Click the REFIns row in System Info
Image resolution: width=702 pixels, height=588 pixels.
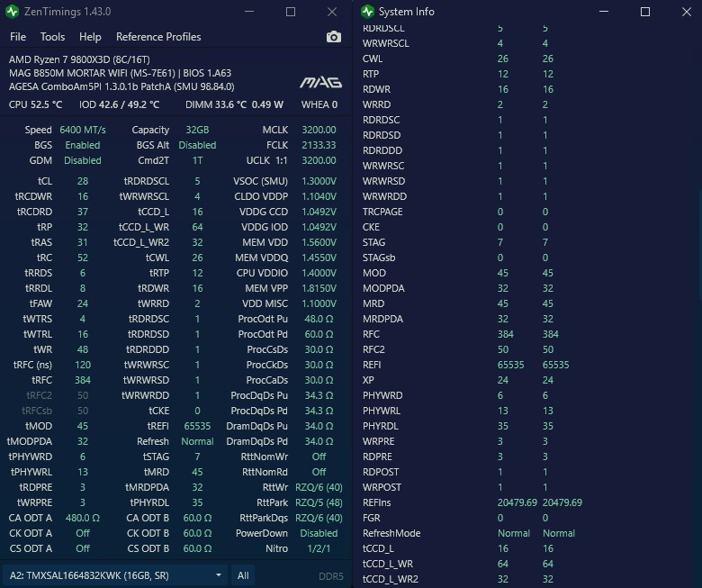point(472,502)
